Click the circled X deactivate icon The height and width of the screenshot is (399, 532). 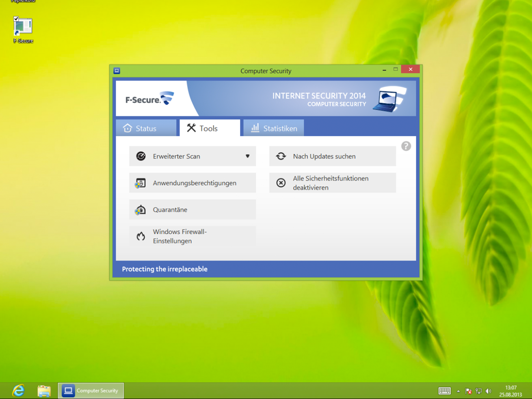pyautogui.click(x=281, y=183)
